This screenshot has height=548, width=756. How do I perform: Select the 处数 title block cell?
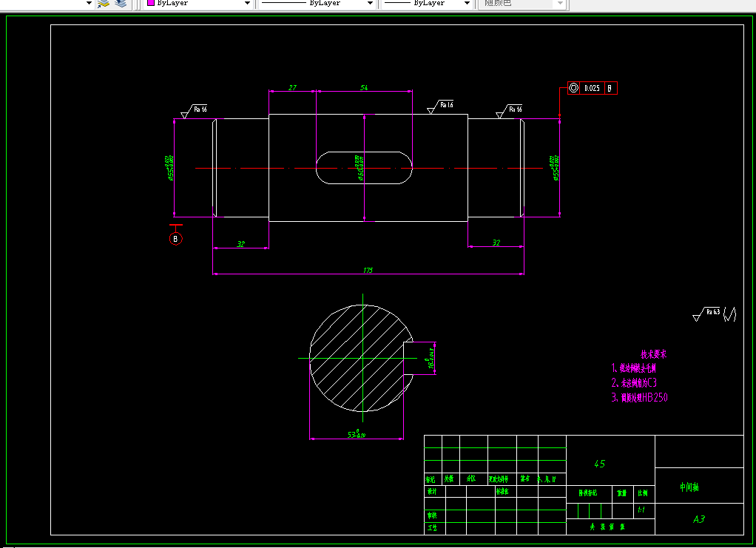(x=449, y=478)
